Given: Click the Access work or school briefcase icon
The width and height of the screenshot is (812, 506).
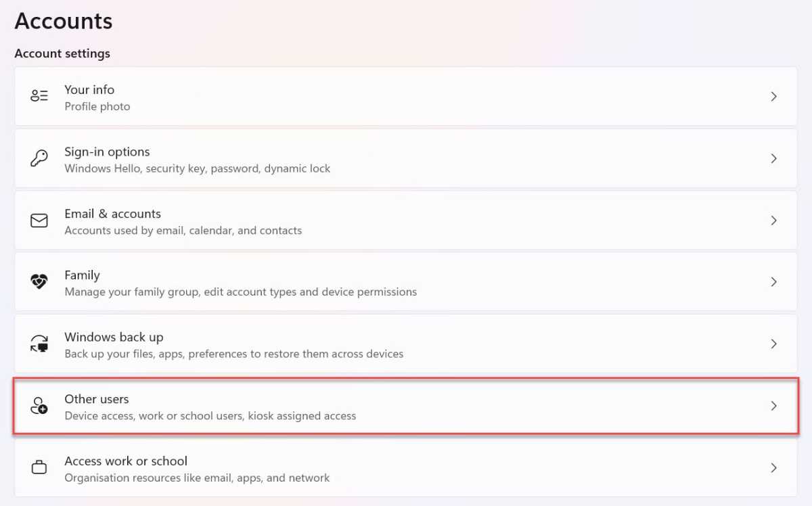Looking at the screenshot, I should coord(39,467).
